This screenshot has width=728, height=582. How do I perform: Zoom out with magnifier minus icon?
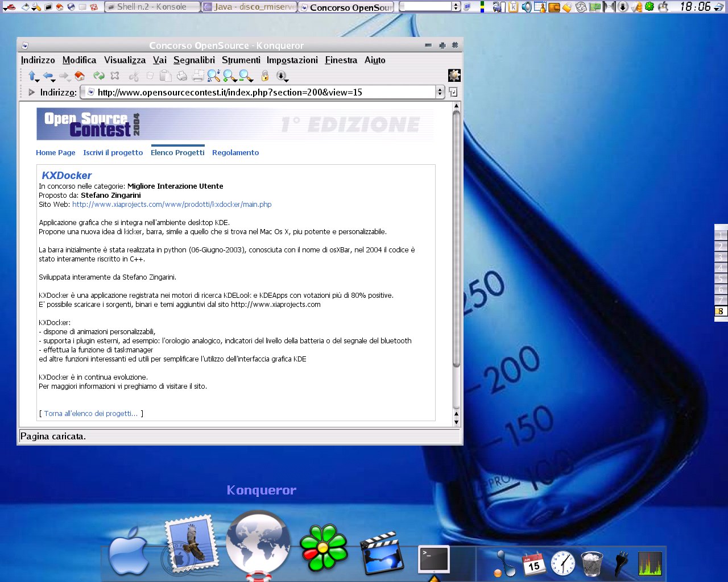pyautogui.click(x=245, y=76)
